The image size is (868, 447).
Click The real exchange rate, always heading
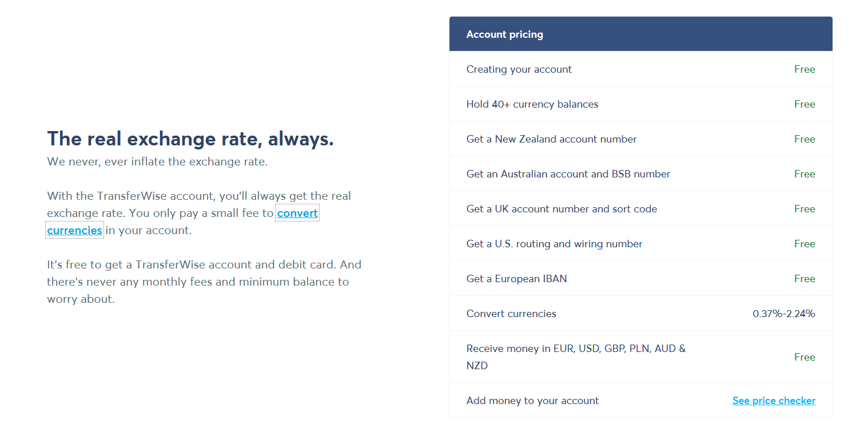click(x=190, y=139)
